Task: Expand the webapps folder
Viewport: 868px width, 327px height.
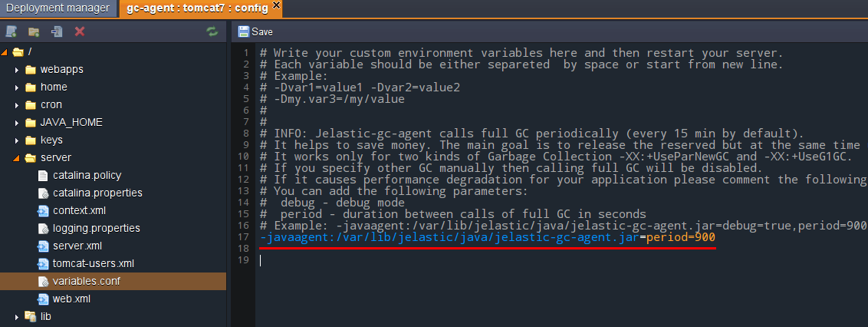Action: coord(16,69)
